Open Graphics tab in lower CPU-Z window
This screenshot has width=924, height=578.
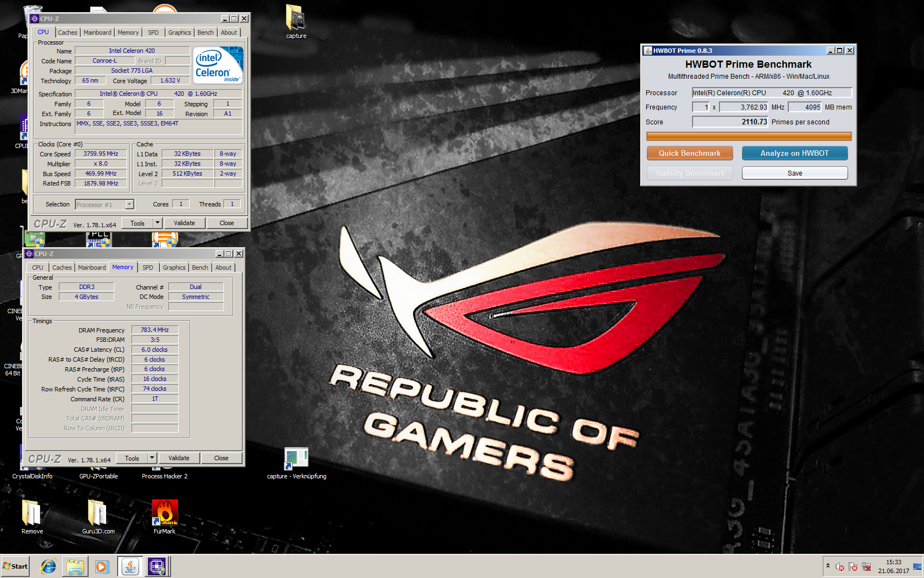[174, 268]
